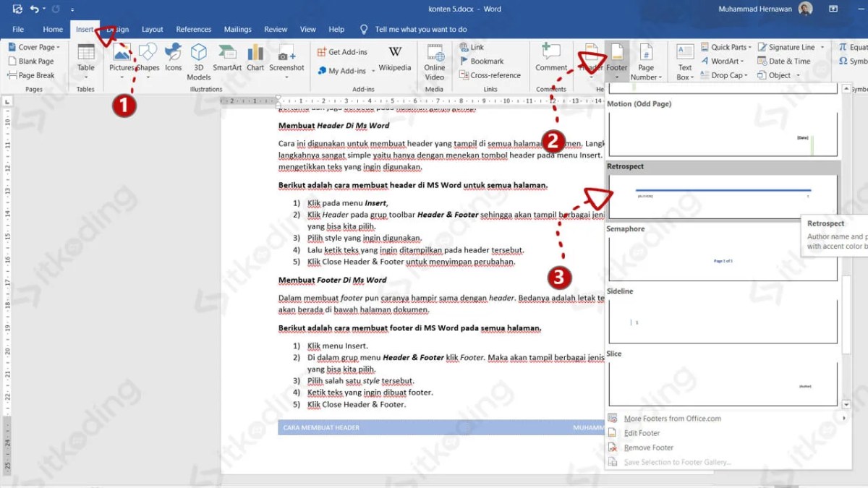Switch to the Design tab
Image resolution: width=868 pixels, height=488 pixels.
point(118,30)
